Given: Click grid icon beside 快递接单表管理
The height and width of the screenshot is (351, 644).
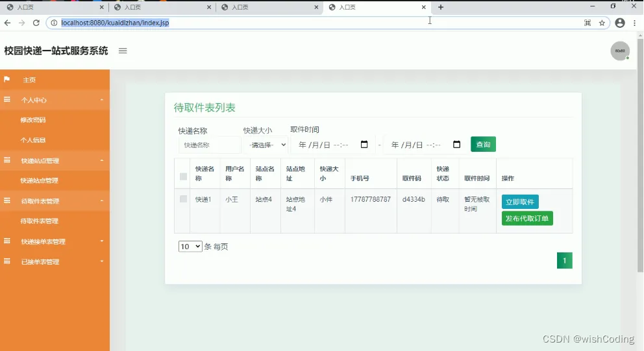Looking at the screenshot, I should (x=7, y=241).
